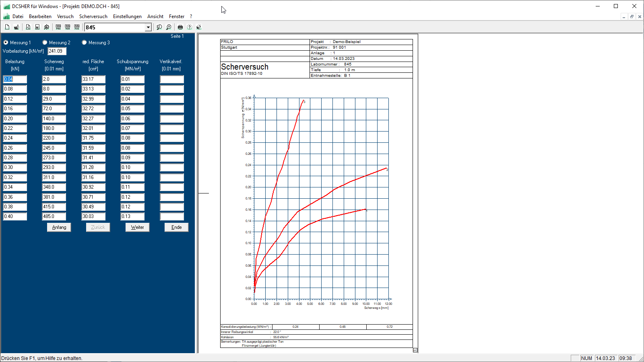Click the Schubspannung field with 0.07
Screen dimensions: 644x362
click(132, 128)
